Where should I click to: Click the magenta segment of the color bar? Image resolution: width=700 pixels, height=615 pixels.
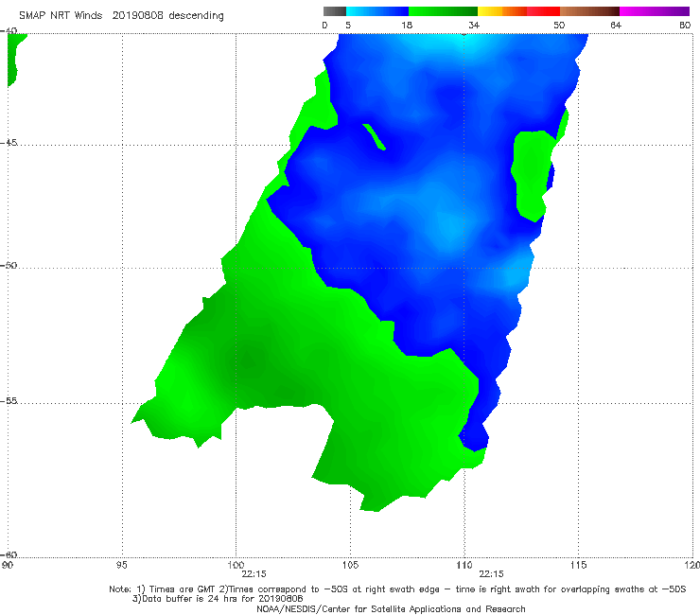tap(655, 11)
